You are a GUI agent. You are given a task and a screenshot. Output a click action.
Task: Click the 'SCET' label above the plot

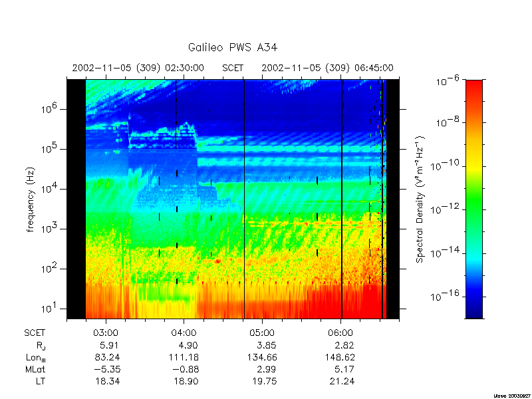[x=233, y=68]
